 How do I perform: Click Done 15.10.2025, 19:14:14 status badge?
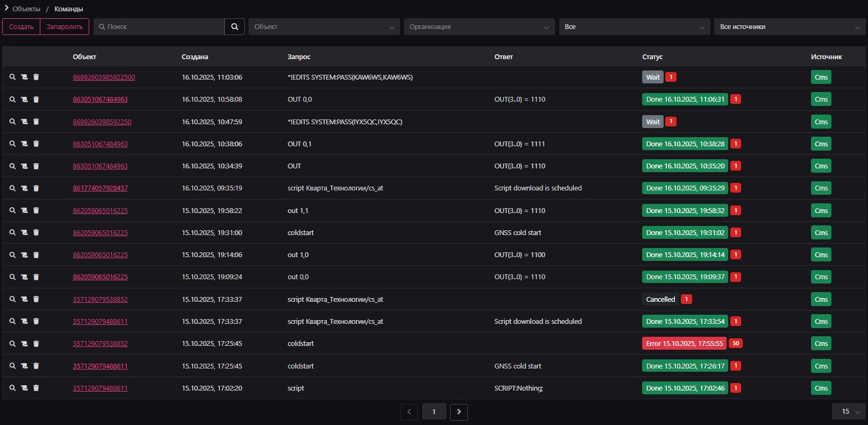click(685, 254)
